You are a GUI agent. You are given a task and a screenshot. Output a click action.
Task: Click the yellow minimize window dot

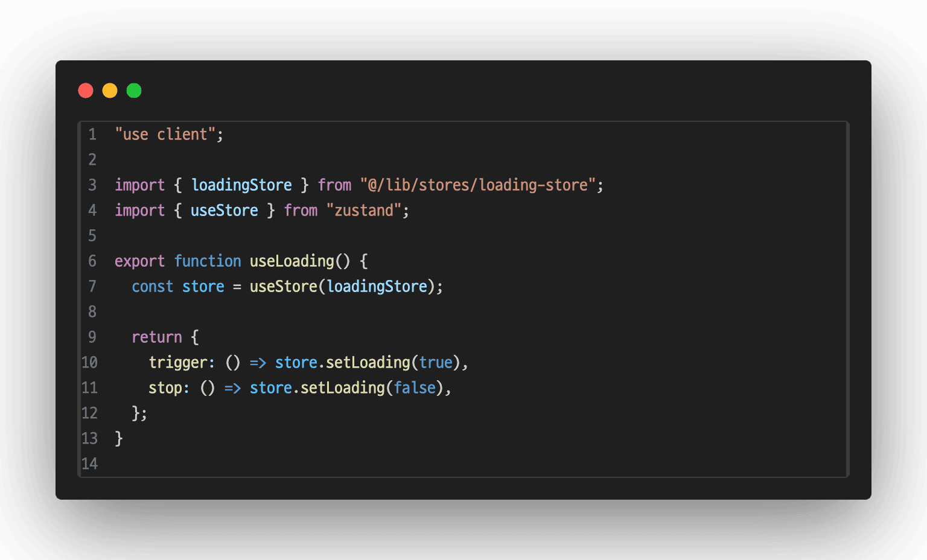pyautogui.click(x=110, y=91)
